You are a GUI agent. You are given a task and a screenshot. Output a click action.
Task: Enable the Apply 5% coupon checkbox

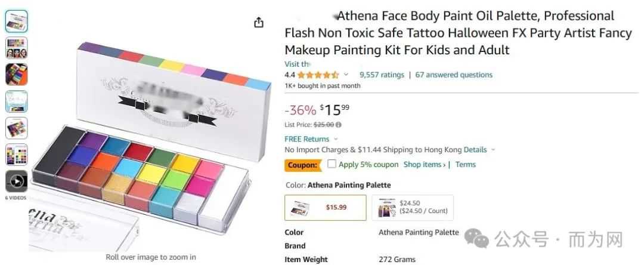332,164
